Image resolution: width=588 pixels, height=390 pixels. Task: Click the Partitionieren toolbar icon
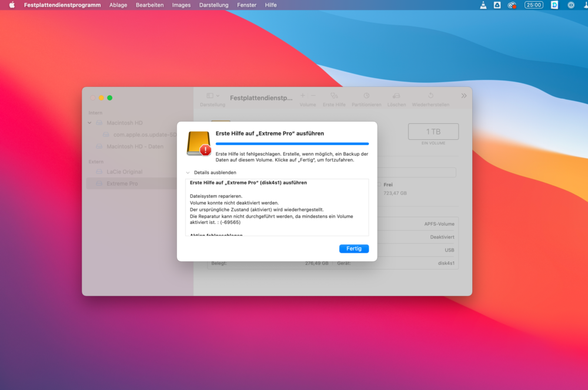pyautogui.click(x=366, y=96)
